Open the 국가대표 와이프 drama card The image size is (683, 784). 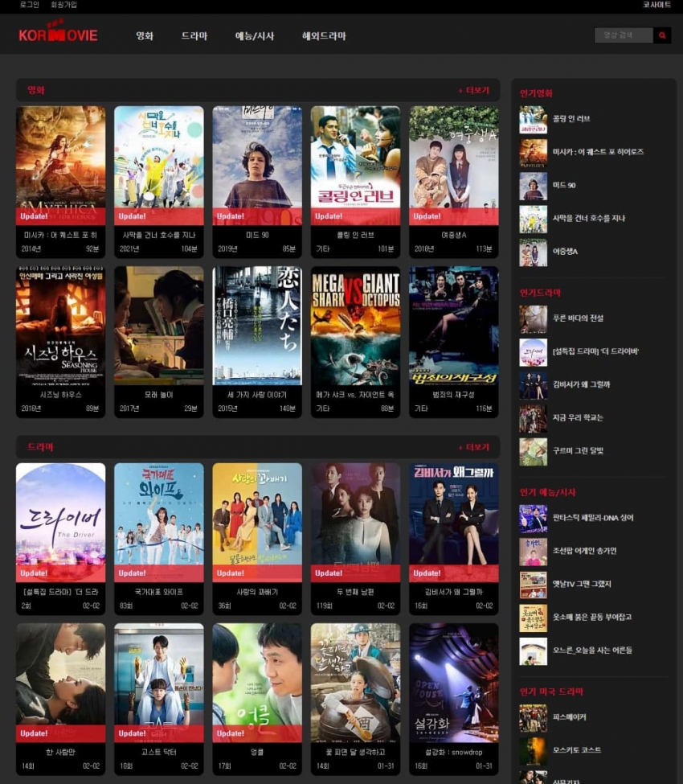click(x=159, y=539)
